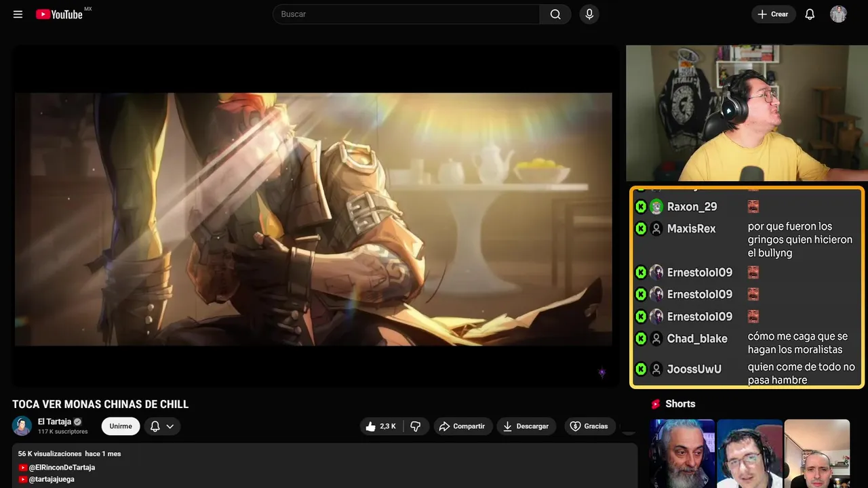868x488 pixels.
Task: Click the purple watermark icon in video corner
Action: [601, 373]
